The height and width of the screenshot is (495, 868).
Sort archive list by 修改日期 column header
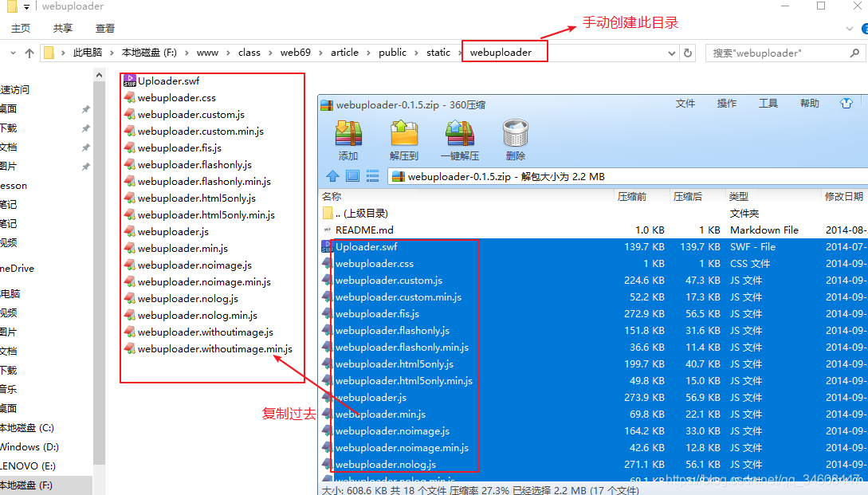click(x=843, y=197)
